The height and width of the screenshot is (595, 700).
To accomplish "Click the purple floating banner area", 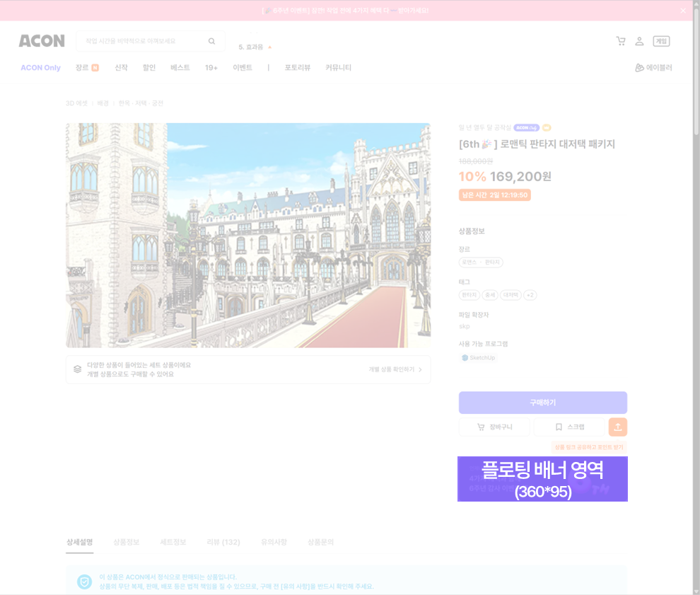I will (x=543, y=479).
